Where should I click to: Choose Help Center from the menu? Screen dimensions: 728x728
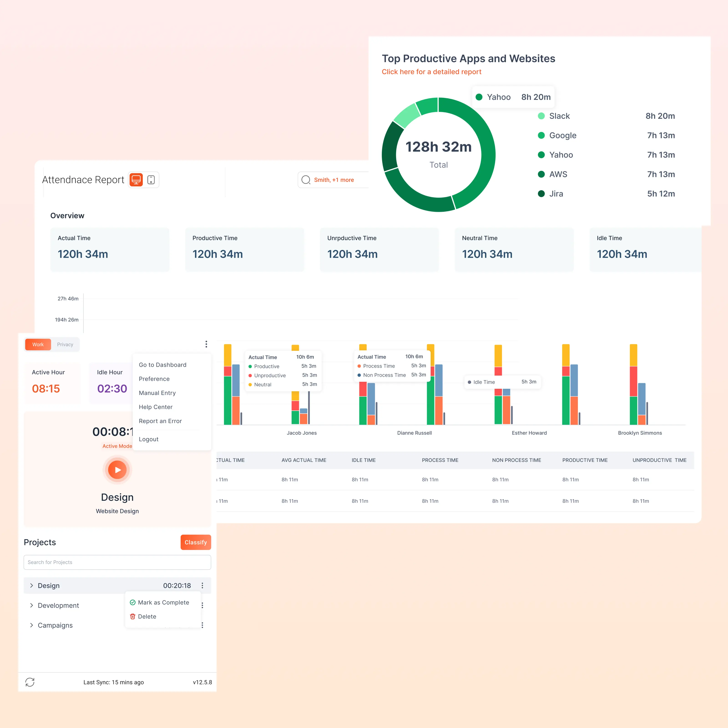(x=156, y=407)
